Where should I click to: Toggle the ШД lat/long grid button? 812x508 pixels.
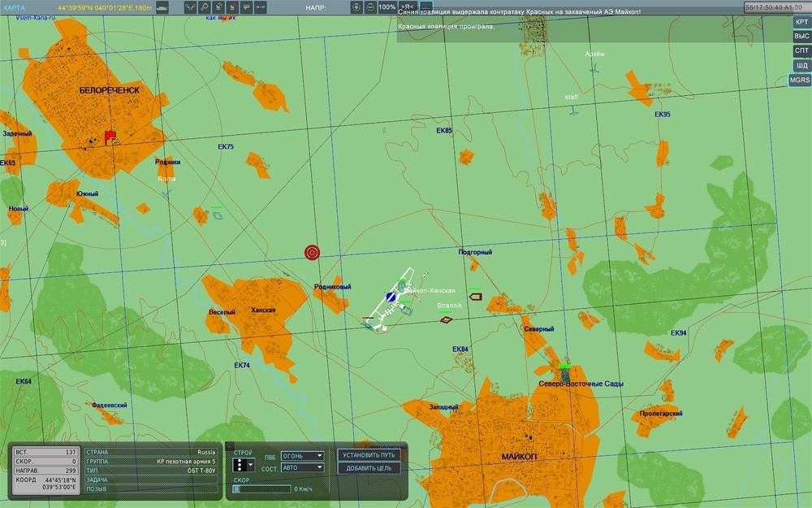(x=801, y=65)
